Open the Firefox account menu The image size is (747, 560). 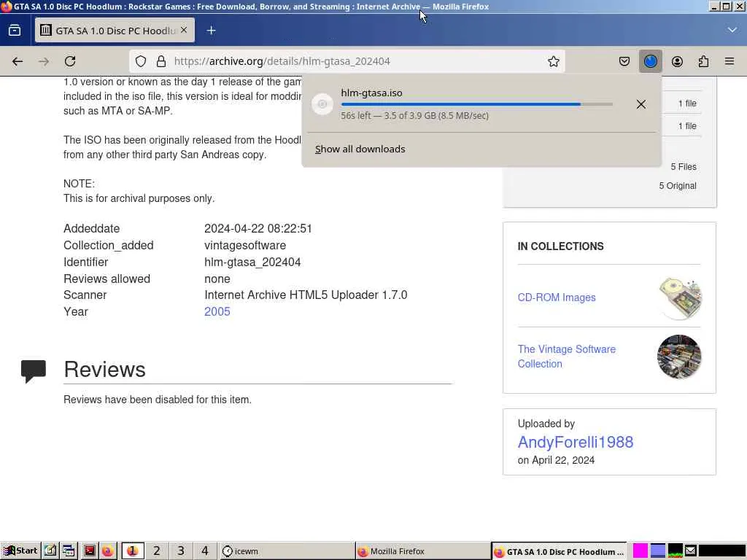tap(677, 61)
